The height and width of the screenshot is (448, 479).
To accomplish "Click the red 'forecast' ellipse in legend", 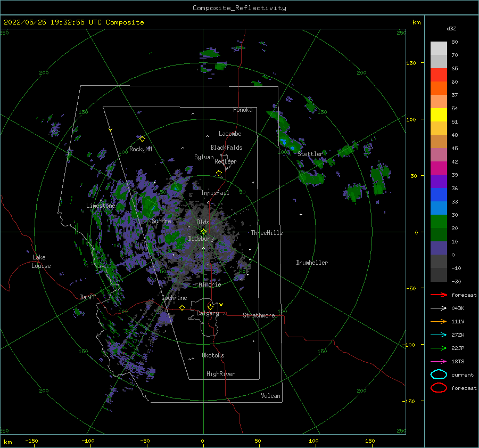I will [439, 388].
